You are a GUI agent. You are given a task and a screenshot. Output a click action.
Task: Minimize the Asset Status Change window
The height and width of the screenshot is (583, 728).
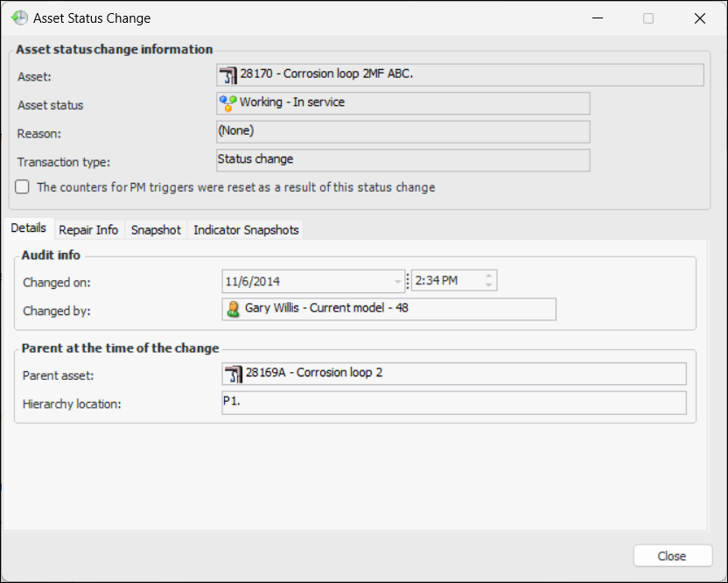coord(597,18)
